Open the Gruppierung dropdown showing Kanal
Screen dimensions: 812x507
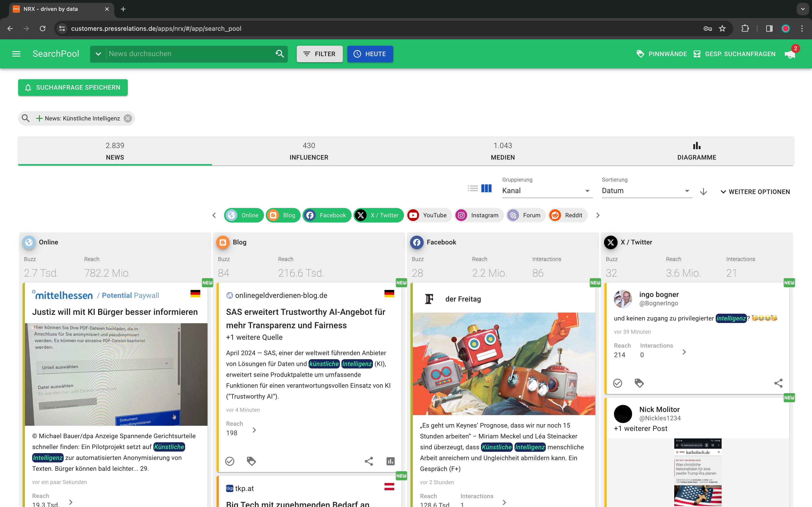click(547, 190)
